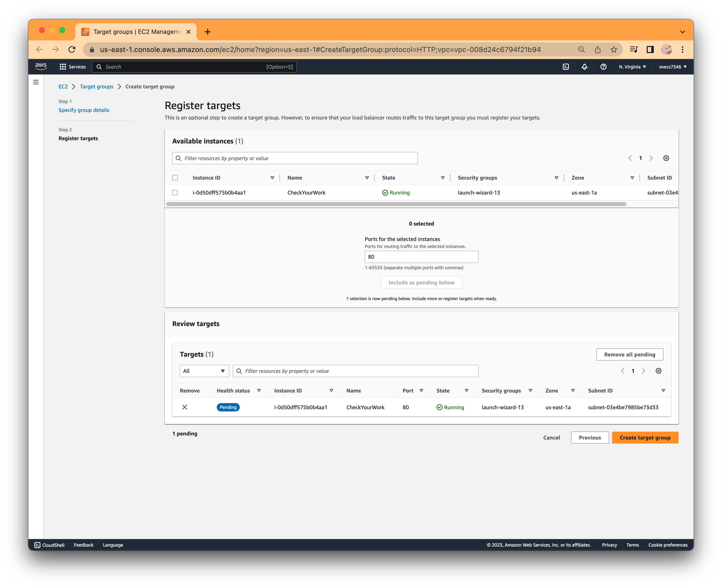Click the Create target group button
The height and width of the screenshot is (588, 722).
(645, 437)
